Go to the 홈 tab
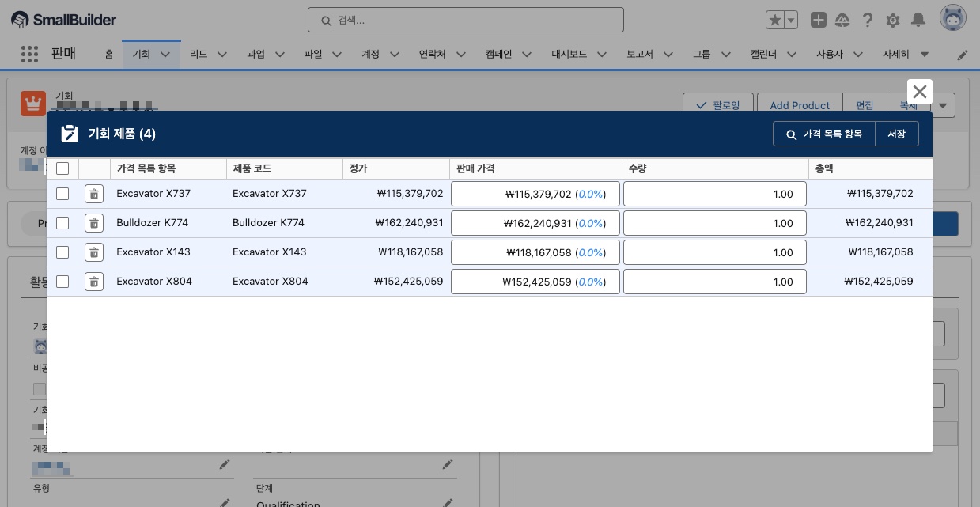 pyautogui.click(x=109, y=55)
